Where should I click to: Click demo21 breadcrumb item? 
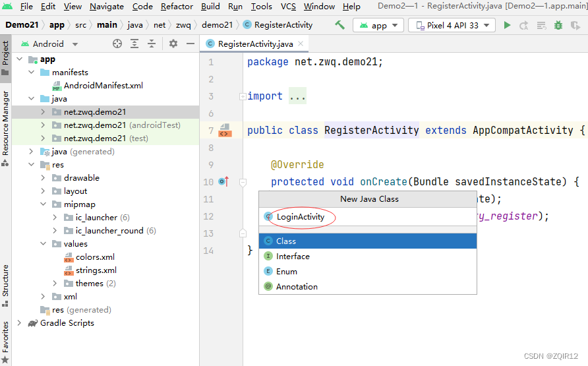[x=217, y=25]
